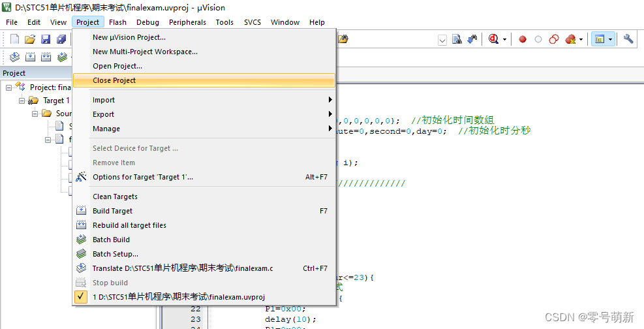Select Batch Setup... menu entry

204,254
